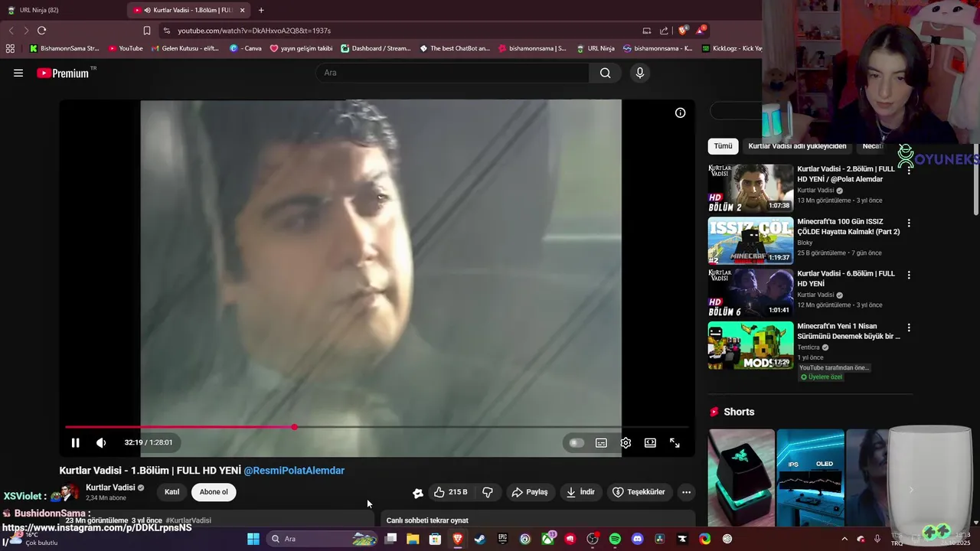Close the Kurtlar Vadisi browser tab

click(243, 10)
